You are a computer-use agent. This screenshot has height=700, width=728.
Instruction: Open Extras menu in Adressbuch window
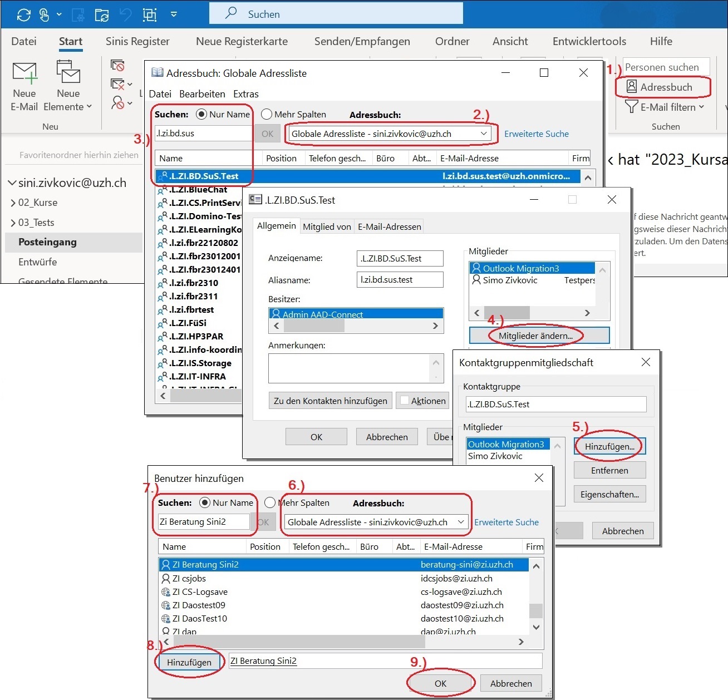click(246, 94)
